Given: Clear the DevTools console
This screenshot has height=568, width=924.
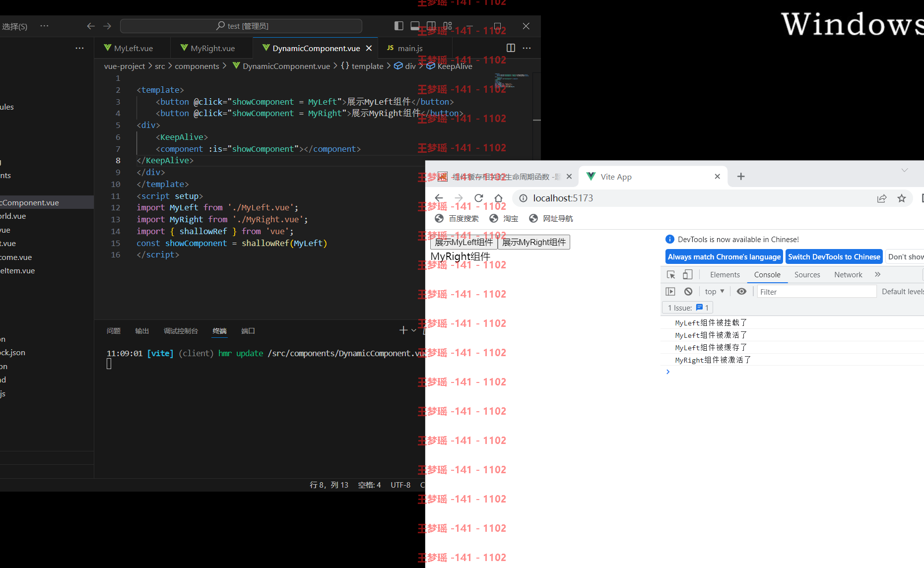Looking at the screenshot, I should point(688,292).
